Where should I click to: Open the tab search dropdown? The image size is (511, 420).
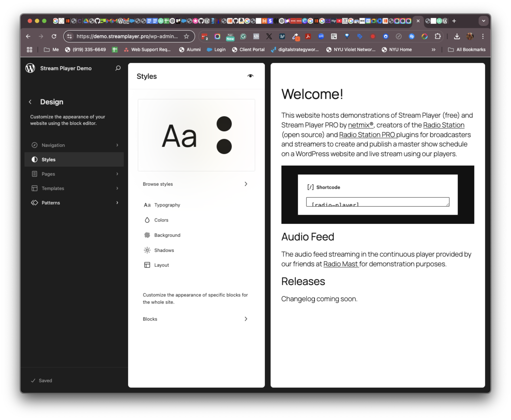(x=483, y=21)
